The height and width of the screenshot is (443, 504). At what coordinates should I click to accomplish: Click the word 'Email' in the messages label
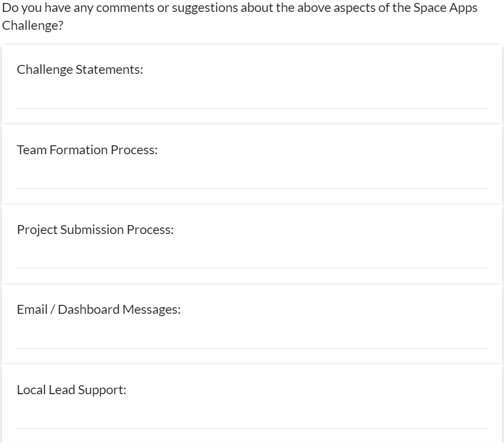point(32,310)
